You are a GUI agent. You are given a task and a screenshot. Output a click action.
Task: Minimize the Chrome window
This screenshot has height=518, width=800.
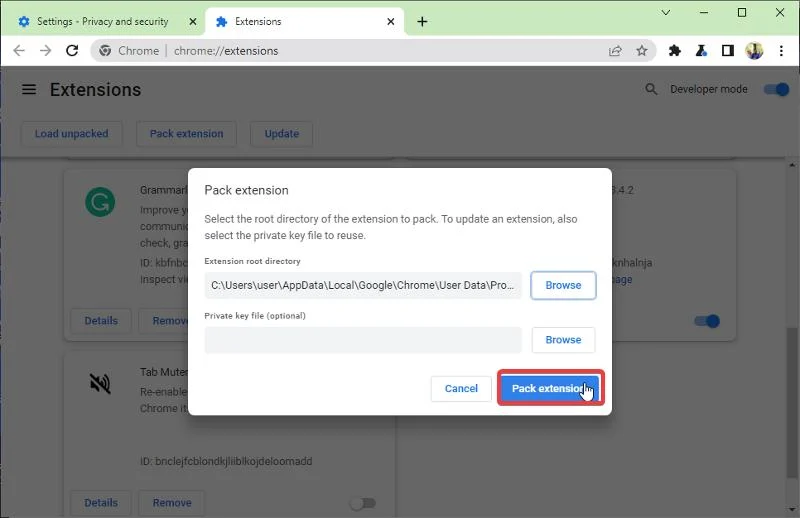704,12
